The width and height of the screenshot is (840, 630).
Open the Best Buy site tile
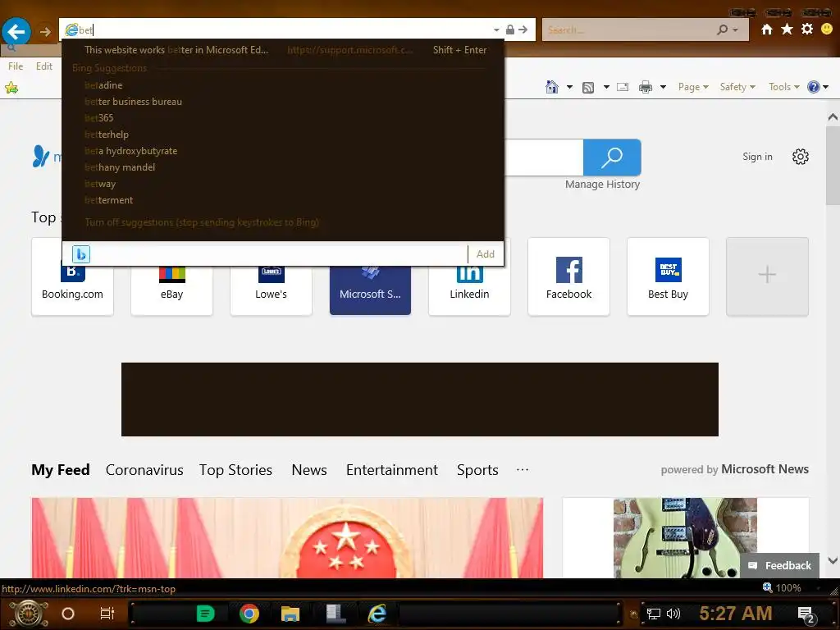[668, 277]
